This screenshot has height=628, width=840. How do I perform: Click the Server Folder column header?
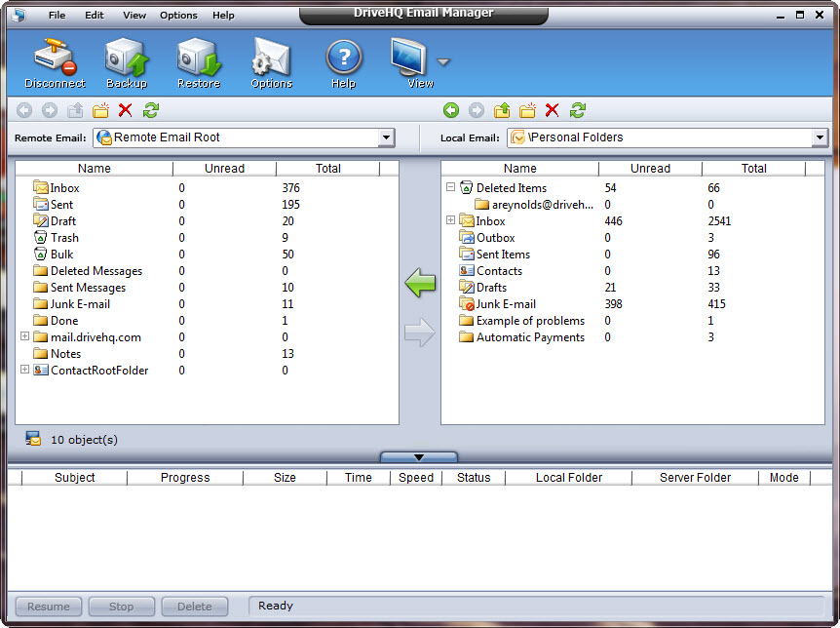pos(696,477)
